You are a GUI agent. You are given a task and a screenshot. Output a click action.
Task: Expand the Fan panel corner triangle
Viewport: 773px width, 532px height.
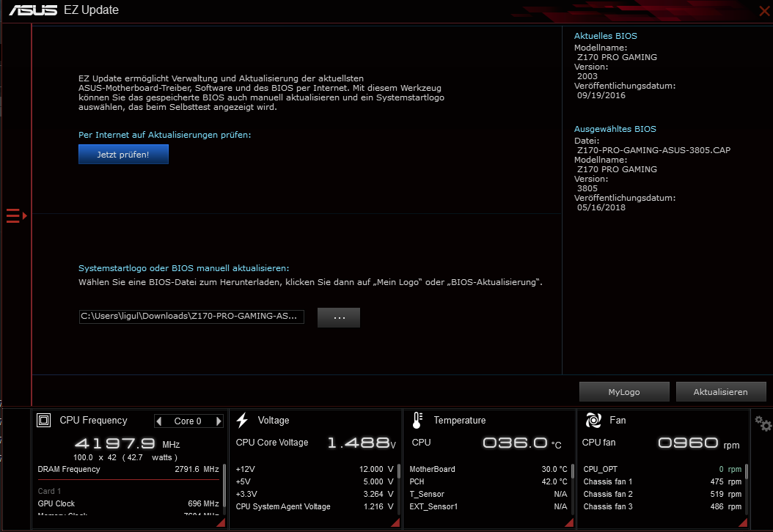tap(743, 522)
